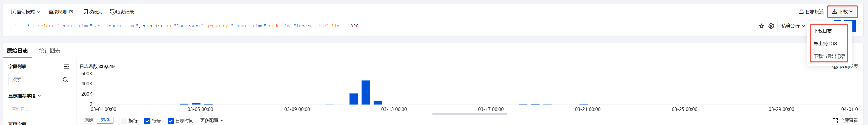Uncheck the 行号 line number checkbox
The image size is (868, 125).
coord(147,121)
